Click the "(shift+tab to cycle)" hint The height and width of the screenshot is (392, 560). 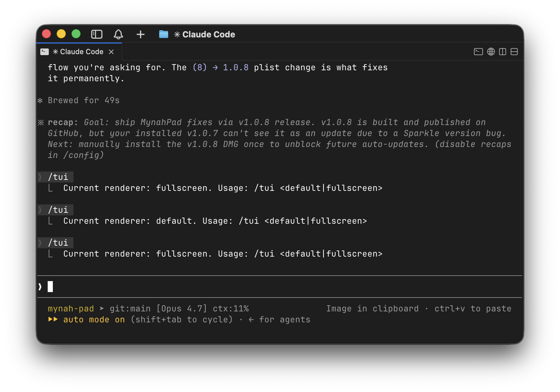pos(181,319)
